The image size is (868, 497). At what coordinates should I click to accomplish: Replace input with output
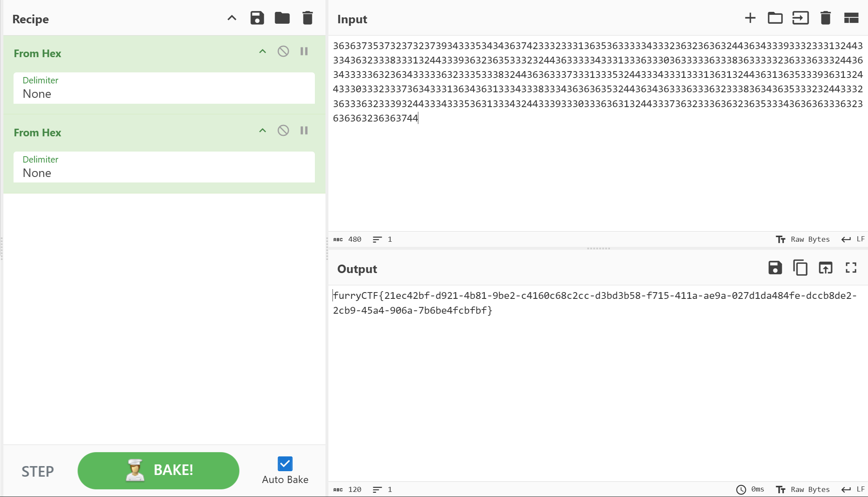825,268
